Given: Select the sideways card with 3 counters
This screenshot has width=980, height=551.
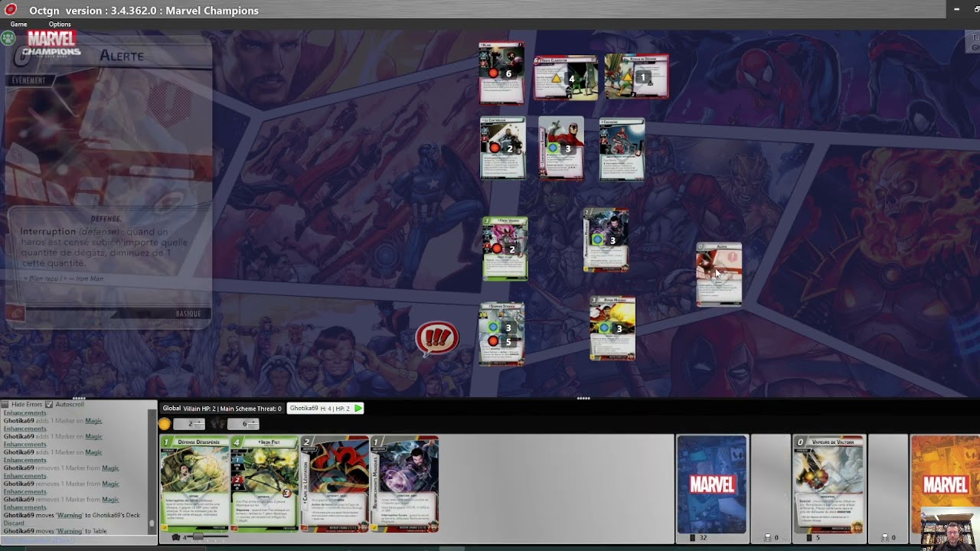Looking at the screenshot, I should click(560, 148).
